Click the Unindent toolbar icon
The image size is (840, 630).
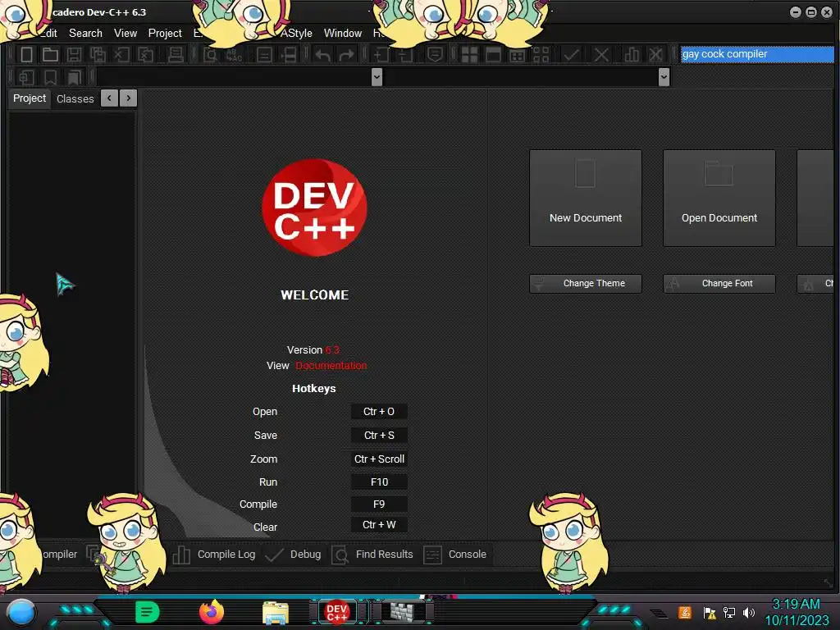click(405, 54)
